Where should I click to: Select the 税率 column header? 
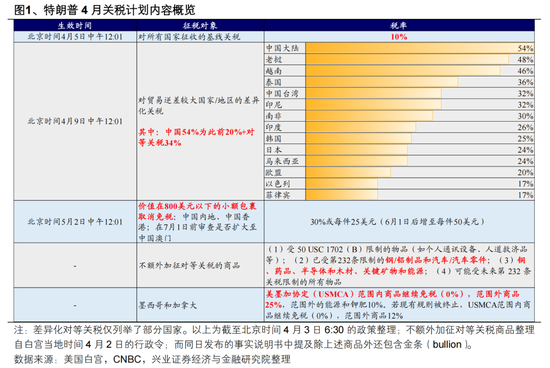click(399, 25)
